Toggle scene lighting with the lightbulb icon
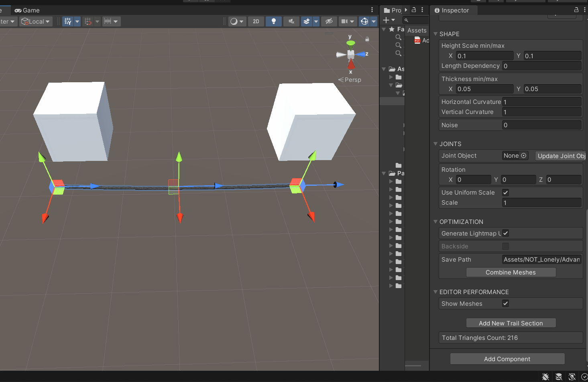Viewport: 588px width, 382px height. pyautogui.click(x=274, y=21)
